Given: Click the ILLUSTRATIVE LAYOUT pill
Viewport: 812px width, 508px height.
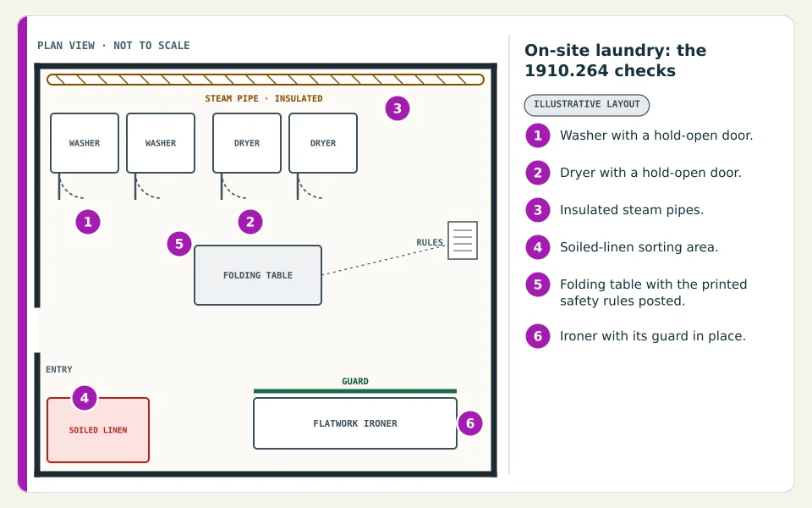Looking at the screenshot, I should click(x=587, y=105).
